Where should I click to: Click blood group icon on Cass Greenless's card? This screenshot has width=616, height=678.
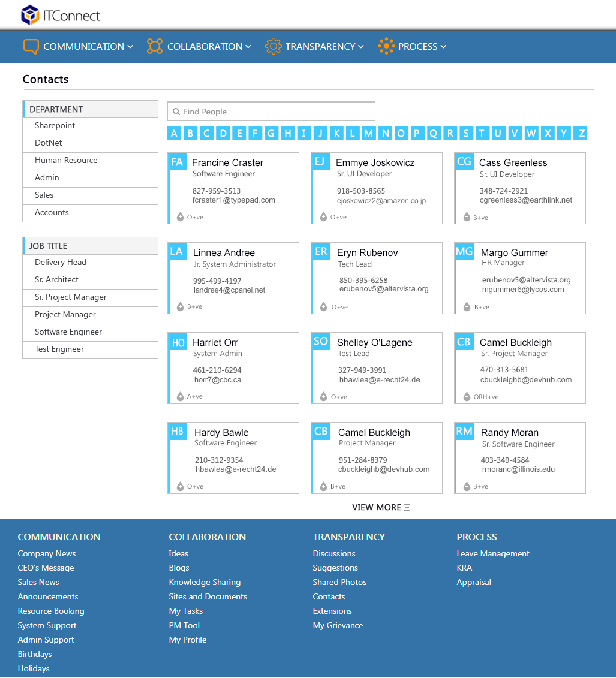click(x=467, y=217)
